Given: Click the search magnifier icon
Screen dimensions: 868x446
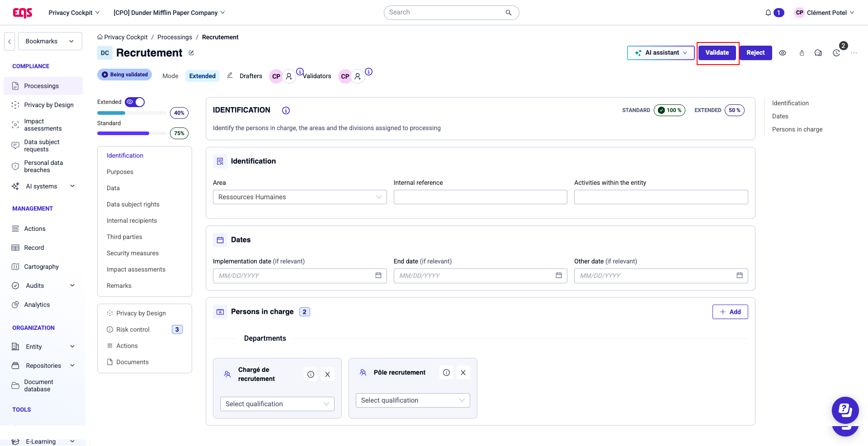Looking at the screenshot, I should point(509,13).
